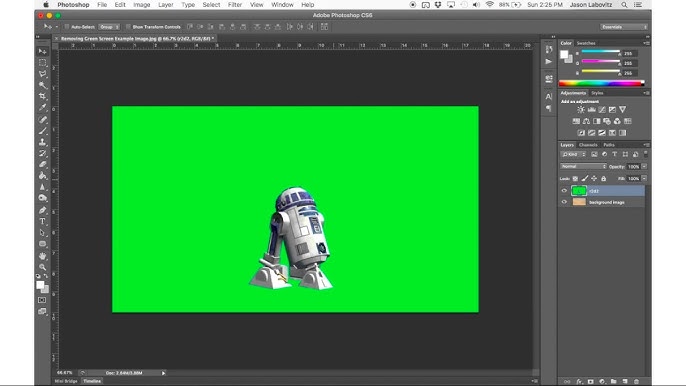The width and height of the screenshot is (686, 386).
Task: Select the Lasso tool
Action: [x=42, y=74]
